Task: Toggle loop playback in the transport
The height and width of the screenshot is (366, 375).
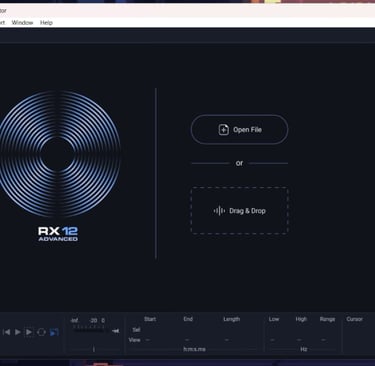Action: click(x=41, y=332)
